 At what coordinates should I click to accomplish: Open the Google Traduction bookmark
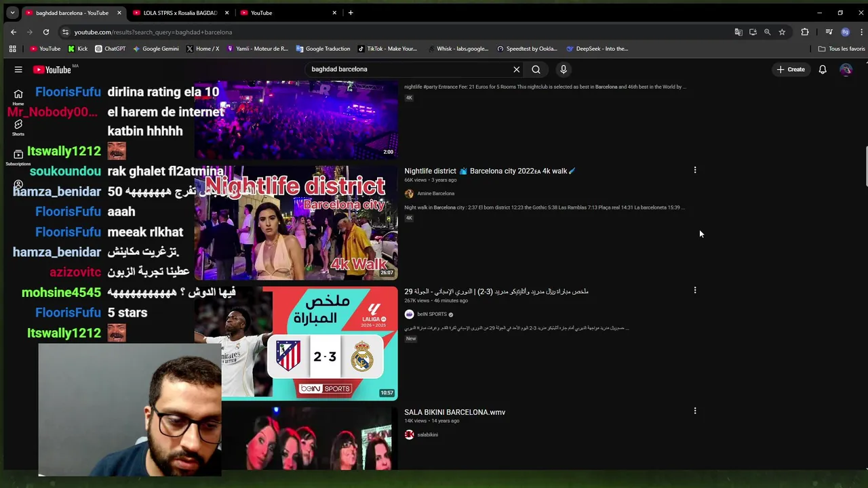point(323,49)
